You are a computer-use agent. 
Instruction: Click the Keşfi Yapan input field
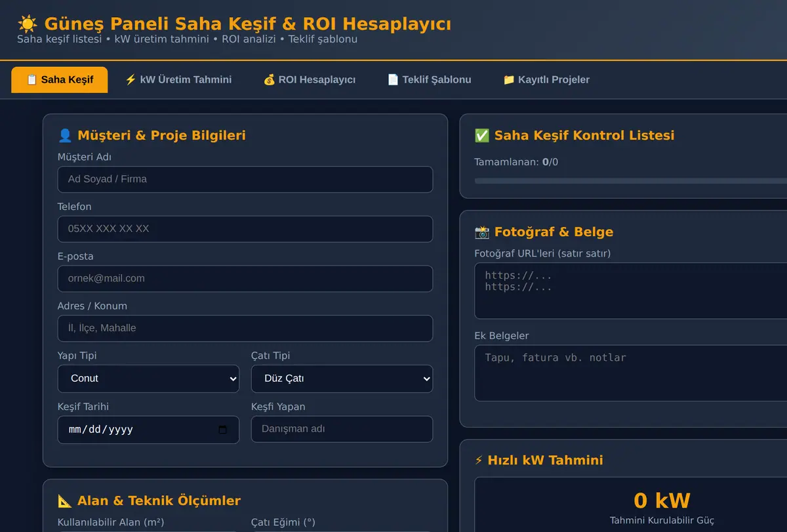click(x=342, y=429)
